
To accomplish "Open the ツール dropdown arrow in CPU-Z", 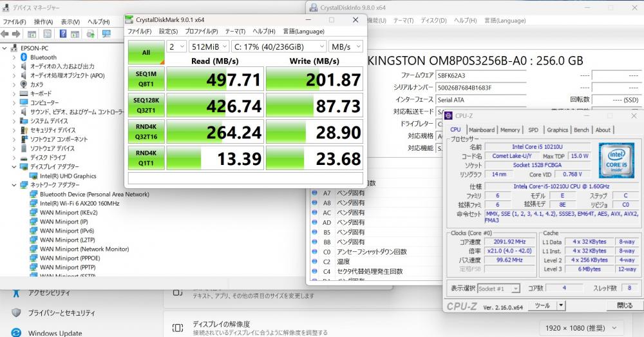I will pos(561,305).
